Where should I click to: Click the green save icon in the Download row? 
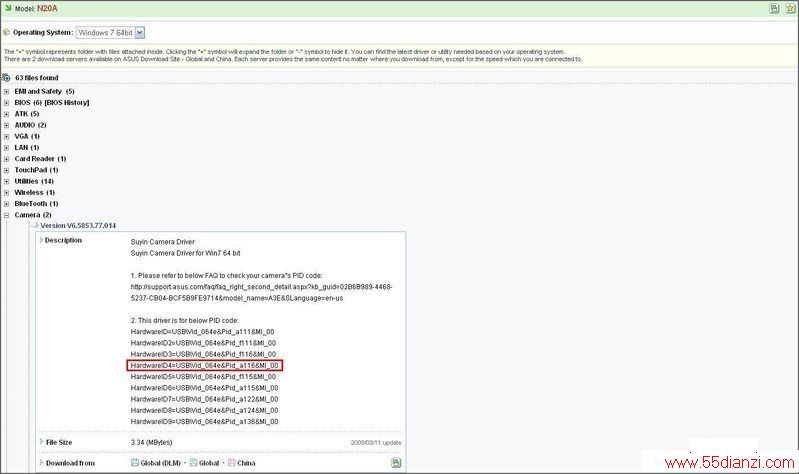(x=396, y=463)
